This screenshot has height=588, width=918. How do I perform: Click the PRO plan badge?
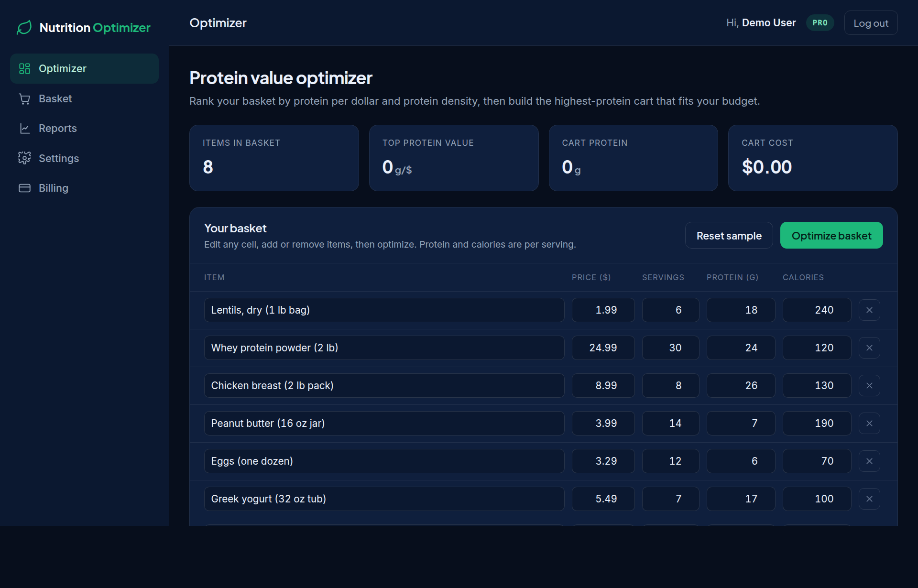820,23
